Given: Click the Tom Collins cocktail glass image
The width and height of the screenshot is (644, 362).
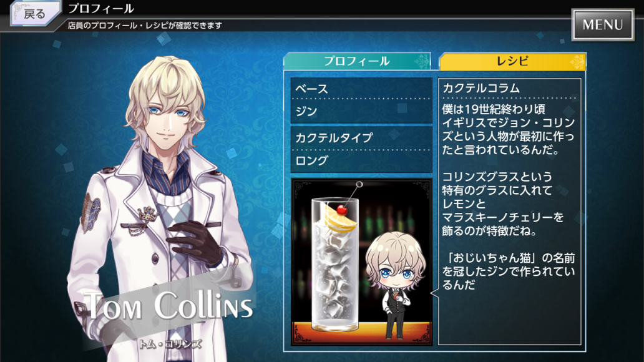Looking at the screenshot, I should (x=334, y=263).
